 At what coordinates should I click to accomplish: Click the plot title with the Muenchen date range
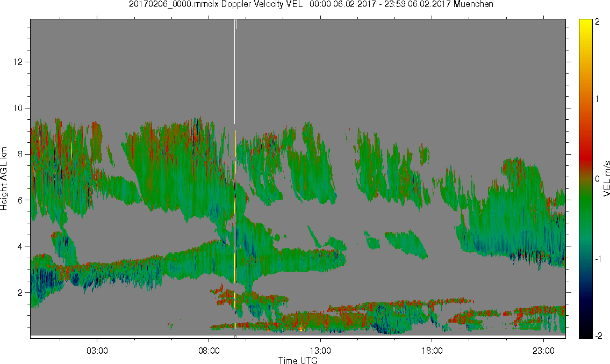311,4
